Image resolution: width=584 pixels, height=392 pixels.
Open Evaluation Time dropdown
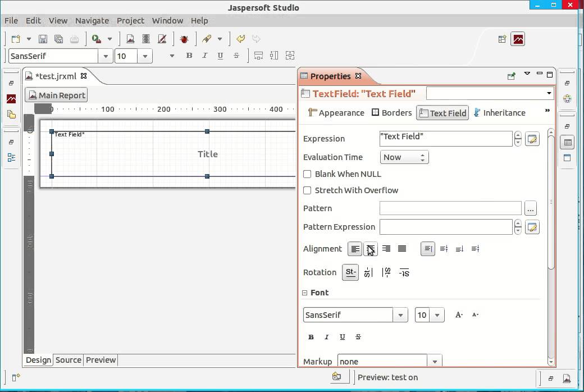(x=404, y=157)
